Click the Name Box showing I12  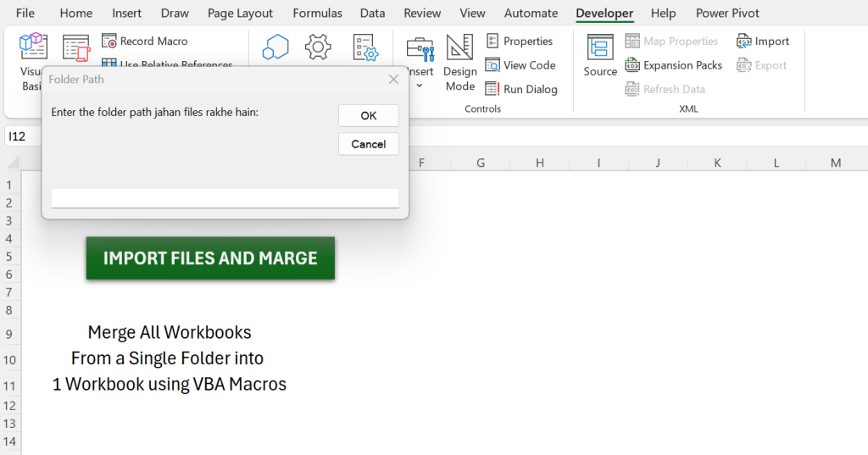coord(23,136)
